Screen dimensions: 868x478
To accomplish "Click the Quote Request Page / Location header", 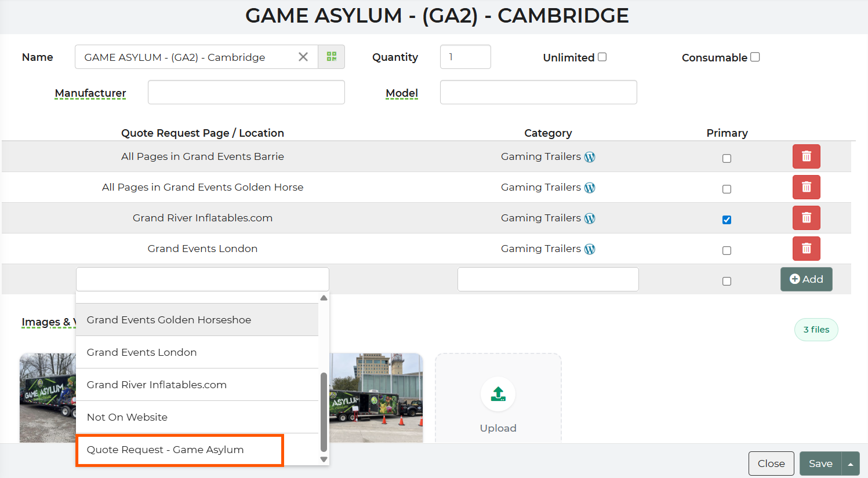I will (202, 133).
